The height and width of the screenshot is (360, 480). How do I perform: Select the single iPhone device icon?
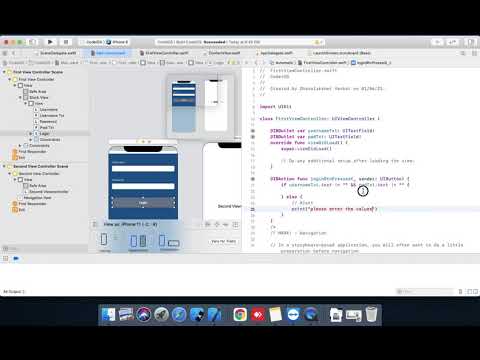pos(104,240)
